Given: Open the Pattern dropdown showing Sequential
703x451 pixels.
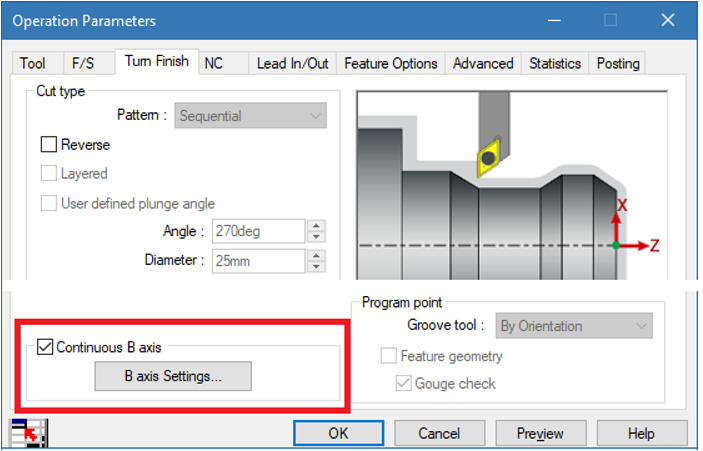Looking at the screenshot, I should coord(251,116).
